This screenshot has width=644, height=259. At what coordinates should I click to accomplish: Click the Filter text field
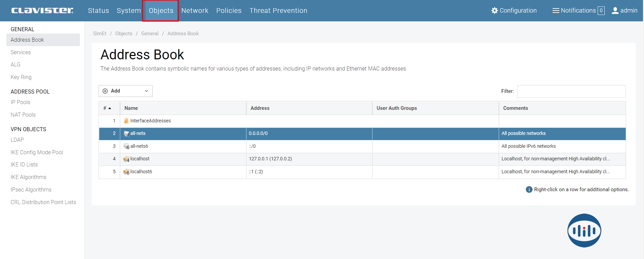(x=571, y=91)
